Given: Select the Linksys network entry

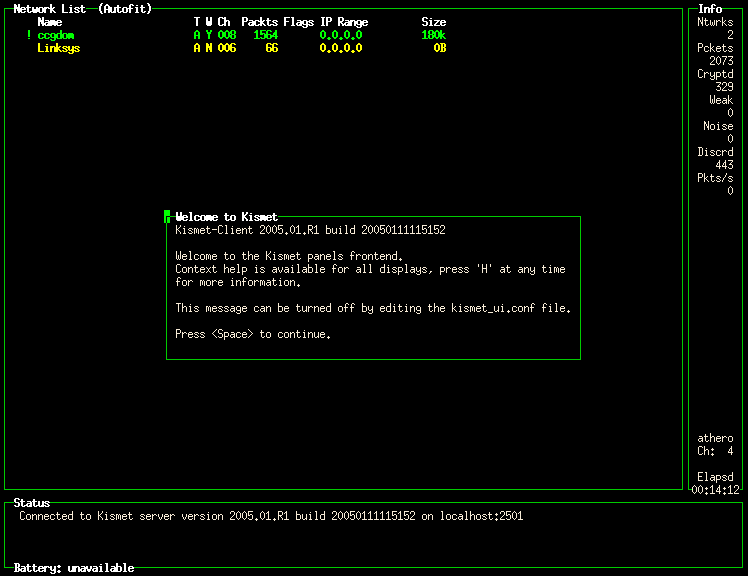Looking at the screenshot, I should [58, 48].
